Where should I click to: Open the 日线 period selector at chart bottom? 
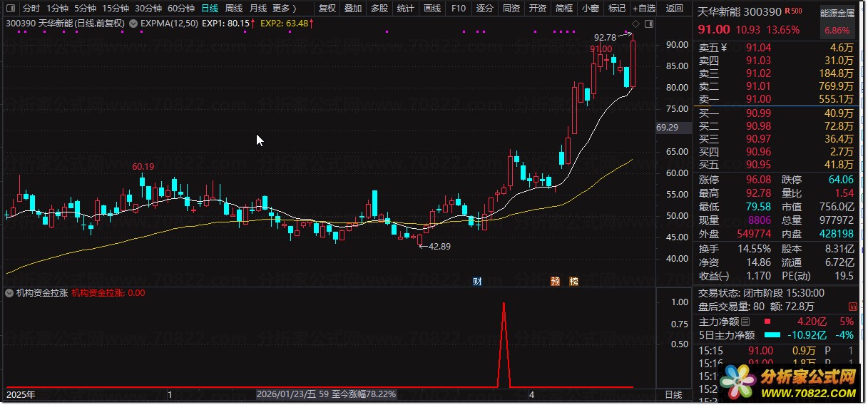tap(673, 394)
